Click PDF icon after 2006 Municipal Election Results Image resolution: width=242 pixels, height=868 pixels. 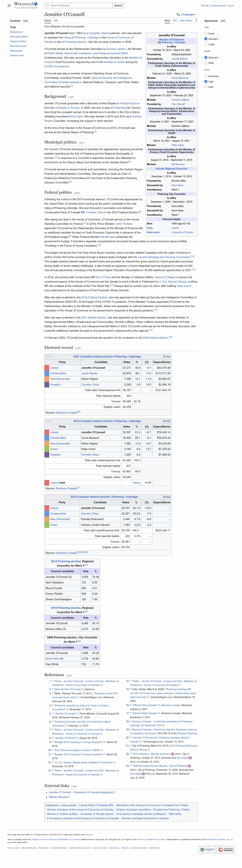tap(189, 766)
